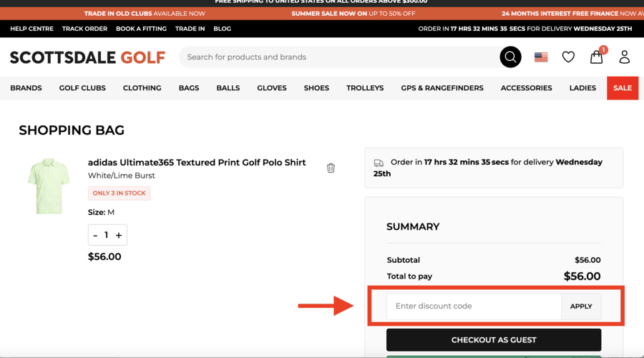
Task: Open the Bags menu
Action: coord(189,88)
